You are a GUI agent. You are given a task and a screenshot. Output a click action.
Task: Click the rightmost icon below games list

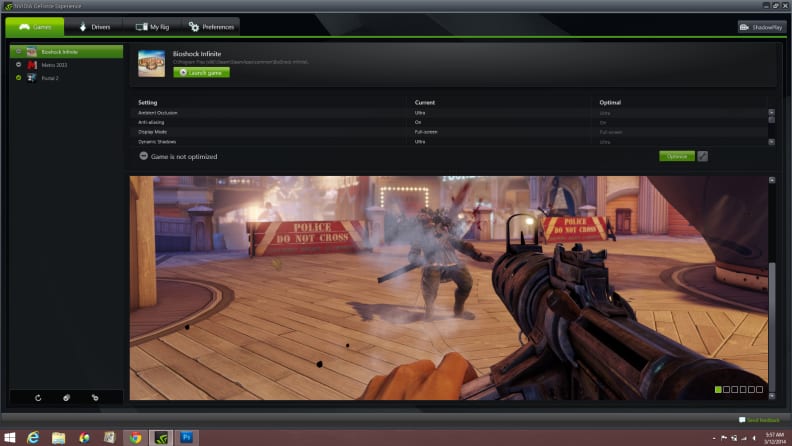95,398
